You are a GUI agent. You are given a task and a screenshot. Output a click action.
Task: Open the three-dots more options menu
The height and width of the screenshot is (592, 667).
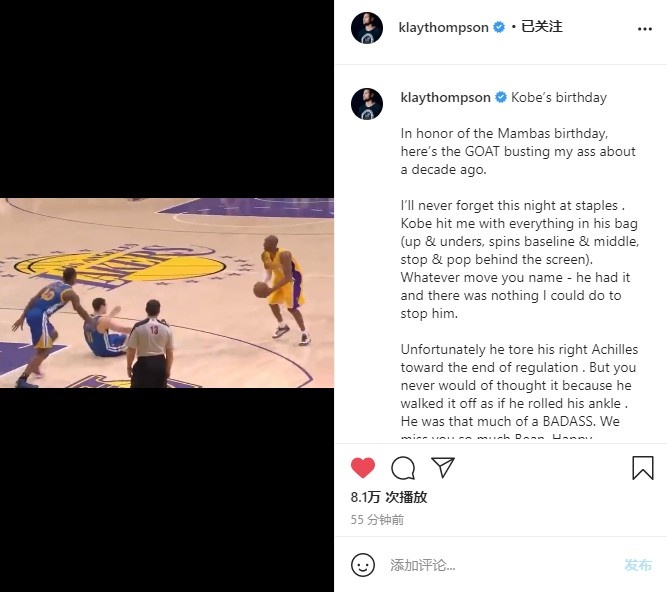(x=645, y=29)
